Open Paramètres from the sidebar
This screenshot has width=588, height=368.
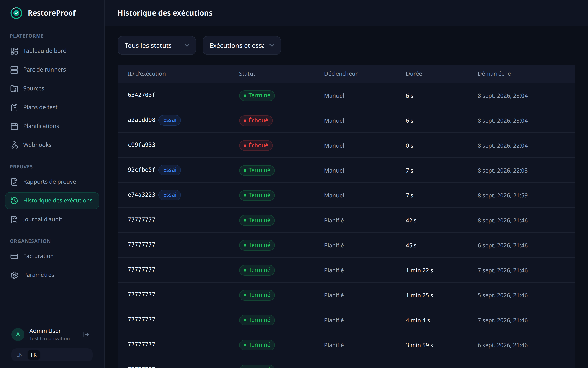52,275
